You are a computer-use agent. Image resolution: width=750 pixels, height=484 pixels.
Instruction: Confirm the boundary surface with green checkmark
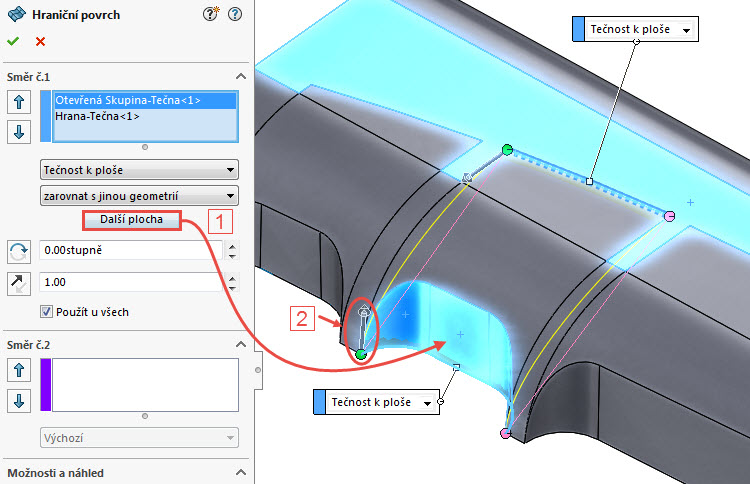13,42
